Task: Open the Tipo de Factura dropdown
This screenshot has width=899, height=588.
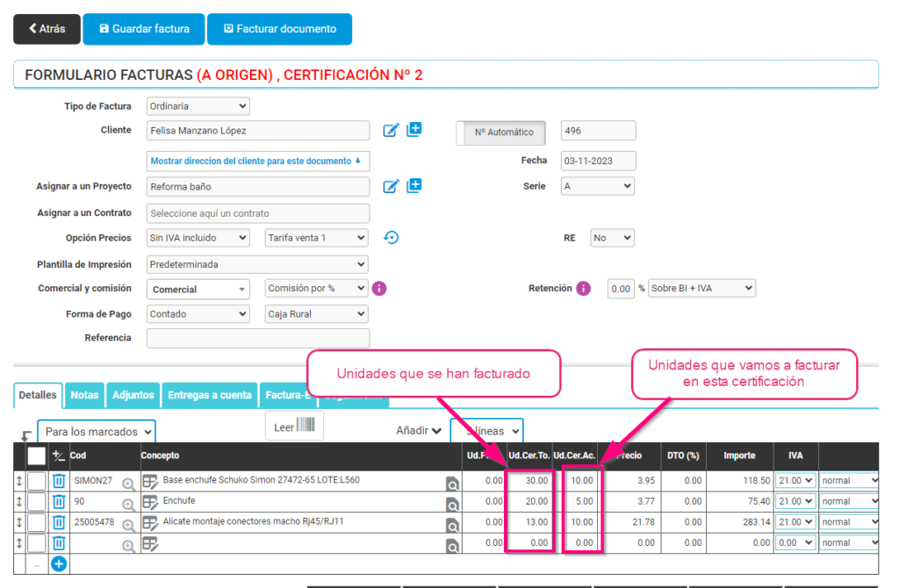Action: coord(198,106)
